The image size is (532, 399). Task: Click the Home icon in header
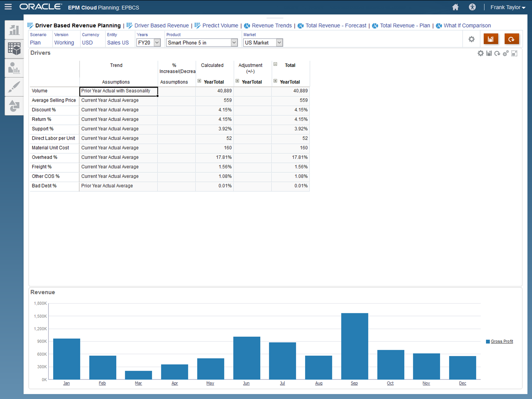tap(455, 7)
